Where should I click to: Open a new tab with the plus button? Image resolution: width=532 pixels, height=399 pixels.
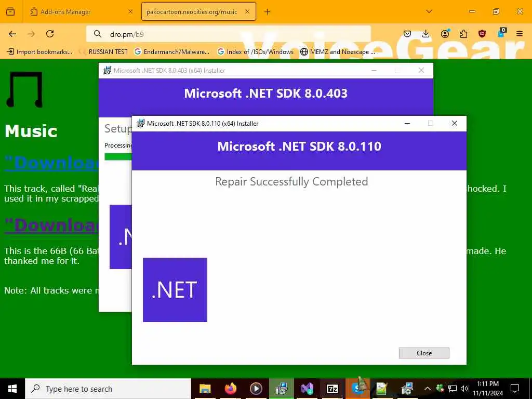(x=268, y=12)
